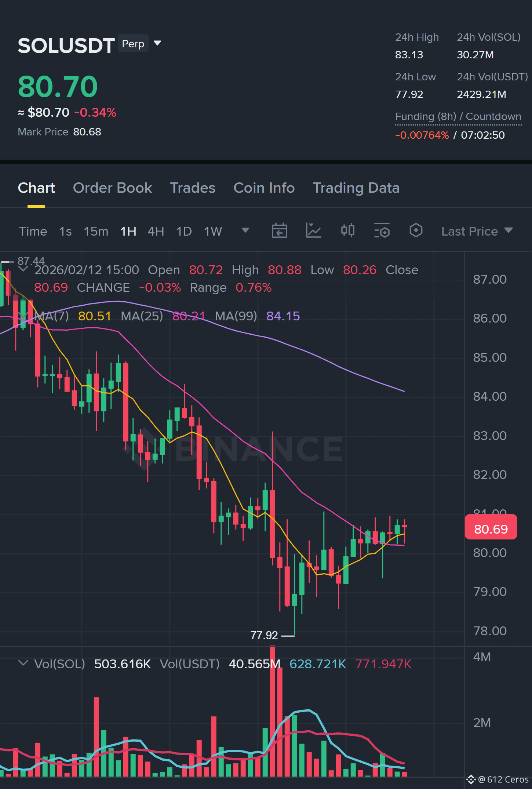
Task: Select the 1D interval
Action: [184, 231]
